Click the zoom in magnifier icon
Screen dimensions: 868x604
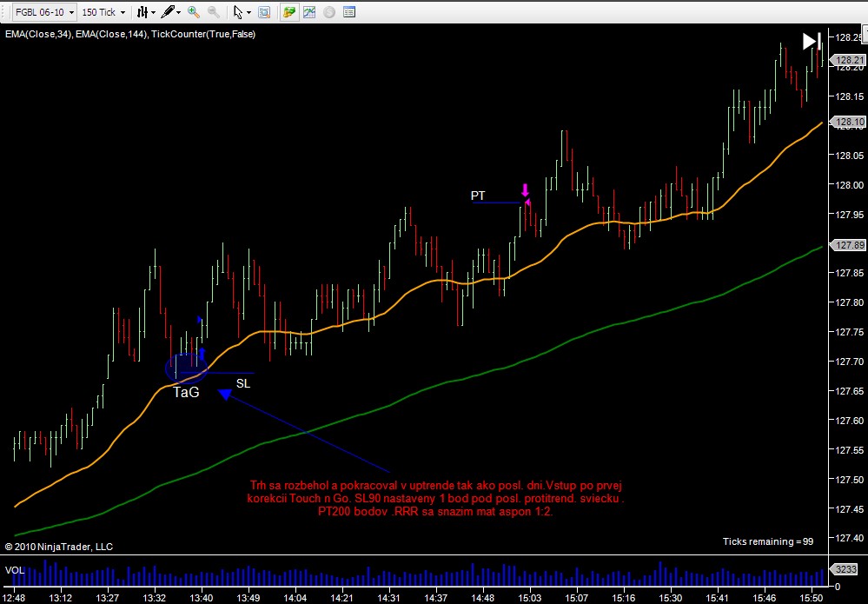coord(193,11)
